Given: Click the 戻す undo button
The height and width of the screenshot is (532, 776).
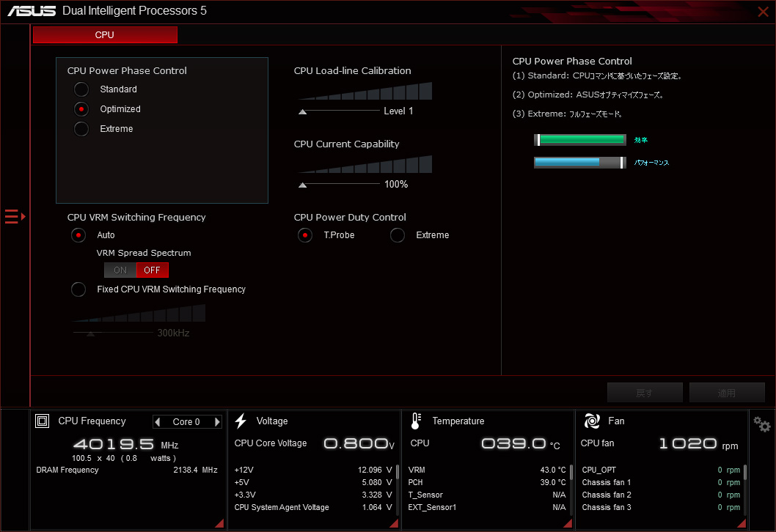Looking at the screenshot, I should click(x=645, y=393).
